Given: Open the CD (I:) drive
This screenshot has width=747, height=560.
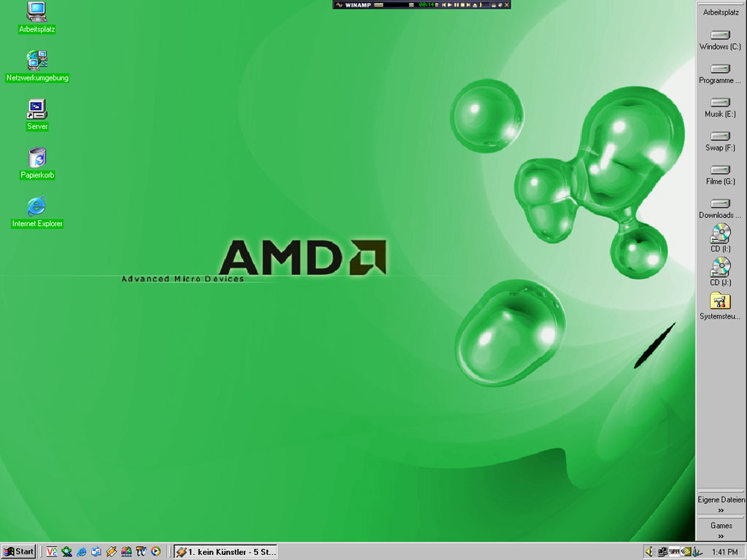Looking at the screenshot, I should 720,238.
